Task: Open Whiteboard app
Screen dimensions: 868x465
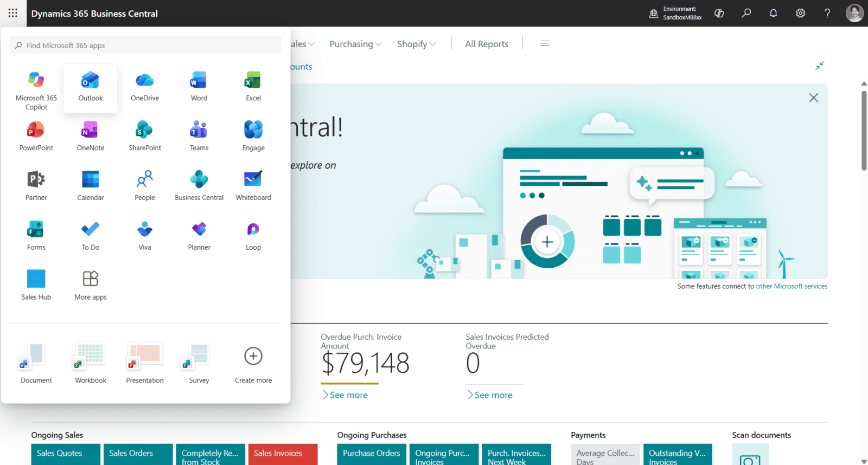Action: 253,186
